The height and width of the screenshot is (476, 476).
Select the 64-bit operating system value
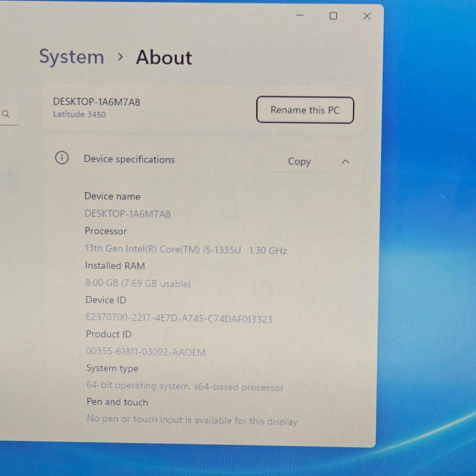tap(185, 386)
